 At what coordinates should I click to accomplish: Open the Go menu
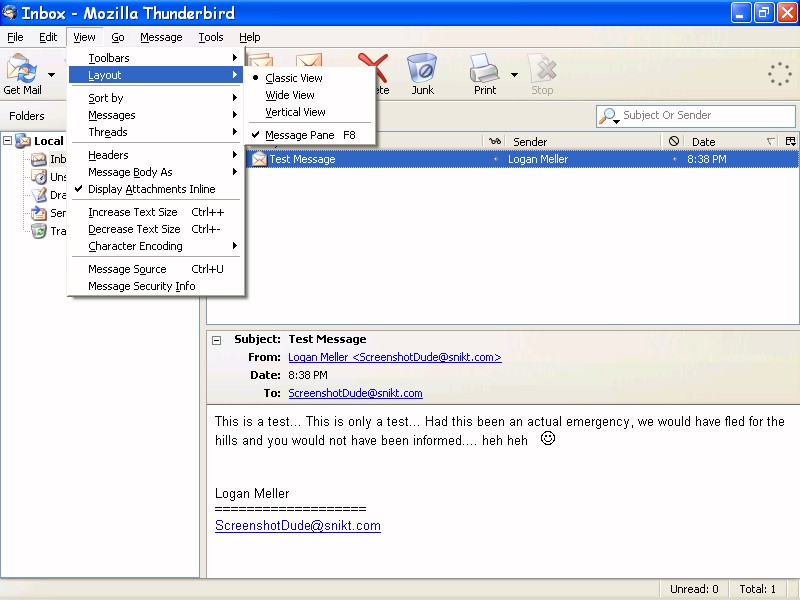pos(118,37)
